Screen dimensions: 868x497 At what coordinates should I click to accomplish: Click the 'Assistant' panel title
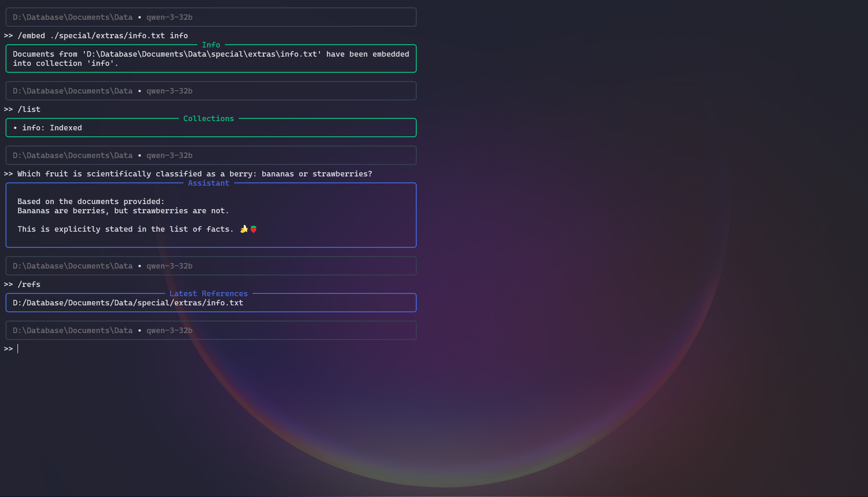pos(208,183)
